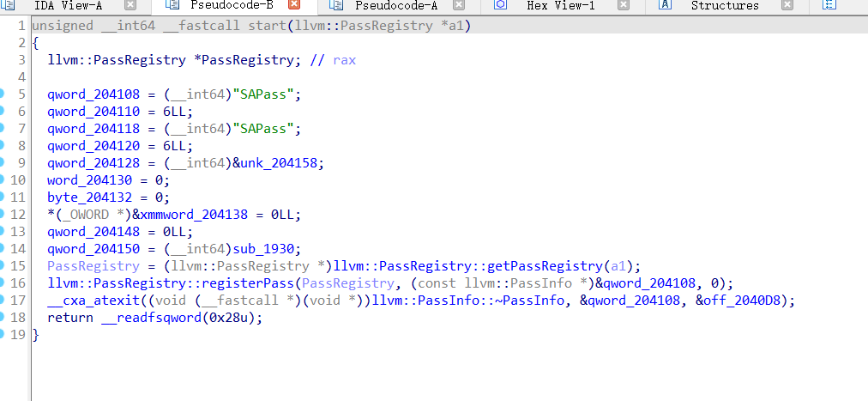Click the "SAPass" string on line 5
Viewport: 868px width, 401px height.
point(263,94)
